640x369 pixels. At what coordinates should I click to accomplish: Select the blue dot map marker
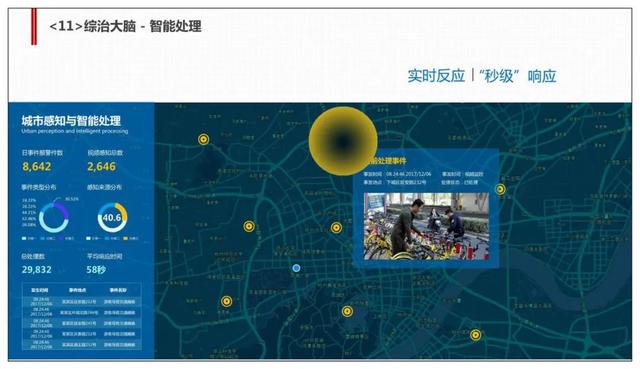(296, 268)
